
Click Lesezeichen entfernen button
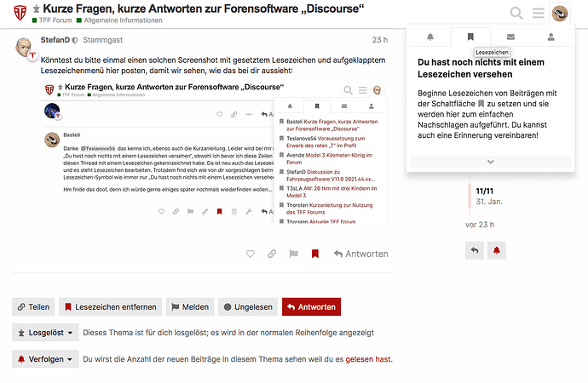(x=110, y=307)
